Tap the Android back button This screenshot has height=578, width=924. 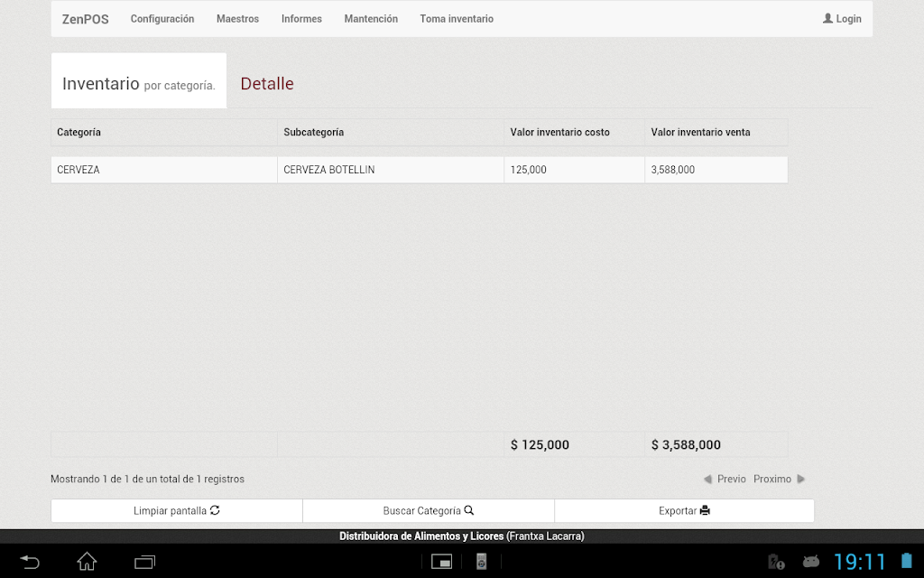pos(30,562)
